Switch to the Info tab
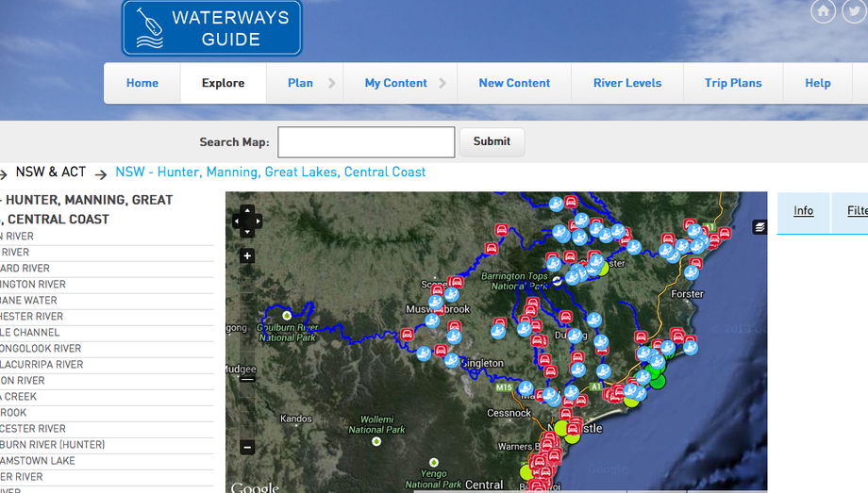The width and height of the screenshot is (868, 493). [803, 211]
